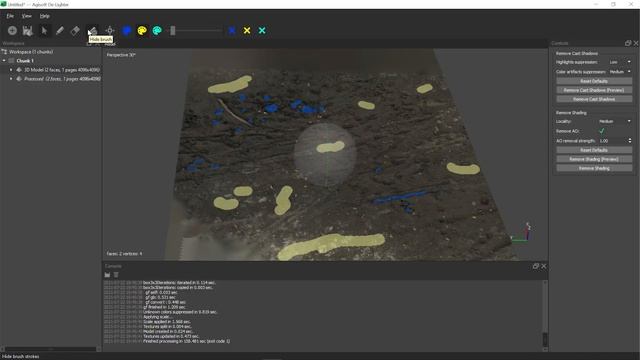
Task: Click the Reset view crosshair icon
Action: 110,30
